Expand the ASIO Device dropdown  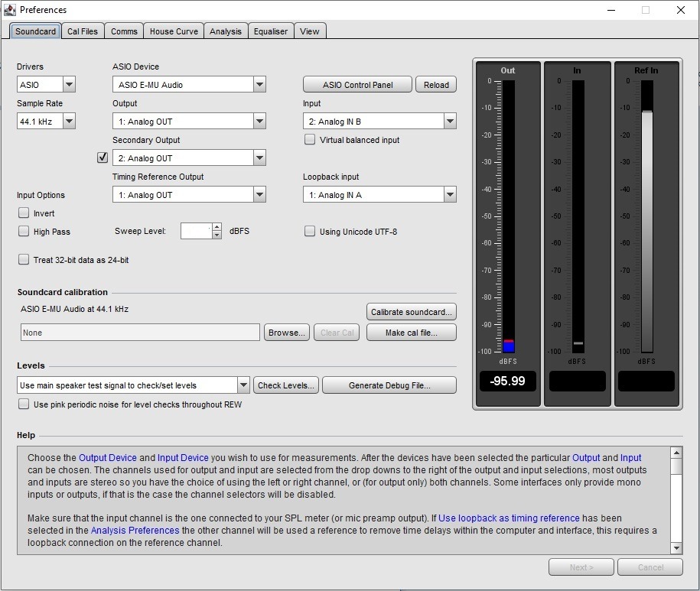point(189,84)
